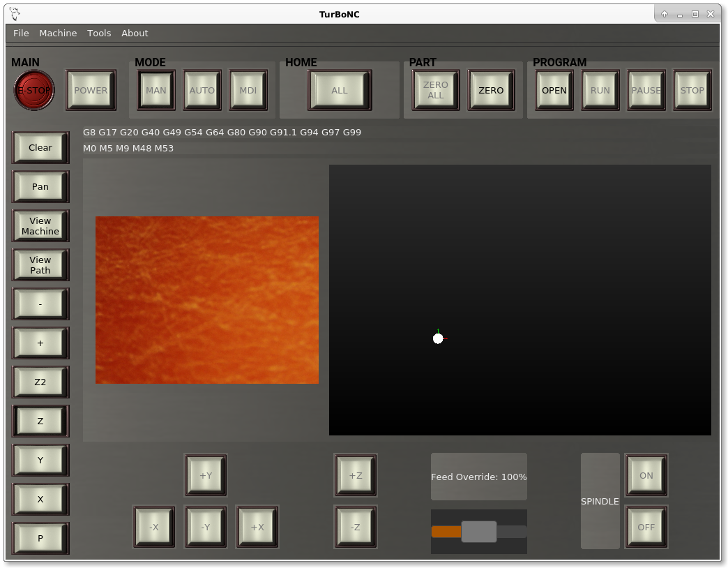Turn spindle ON

646,475
